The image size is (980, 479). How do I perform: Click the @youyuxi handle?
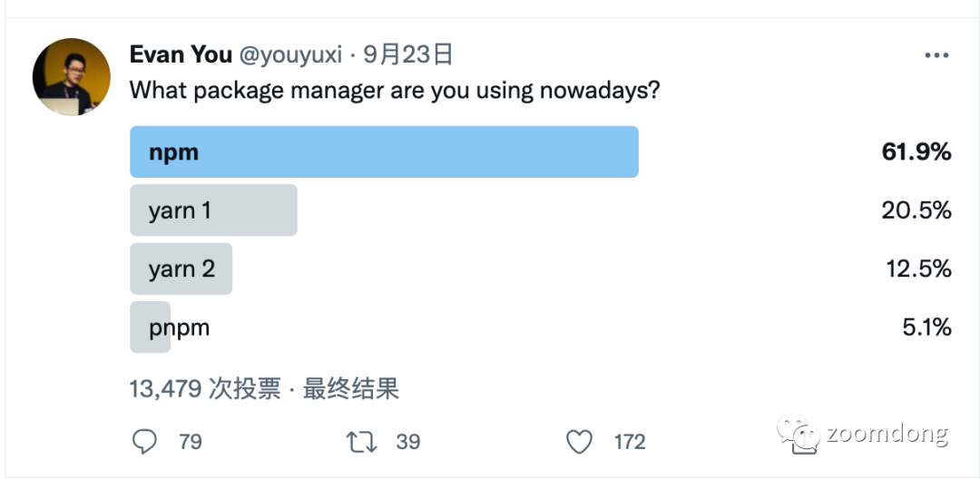[290, 55]
